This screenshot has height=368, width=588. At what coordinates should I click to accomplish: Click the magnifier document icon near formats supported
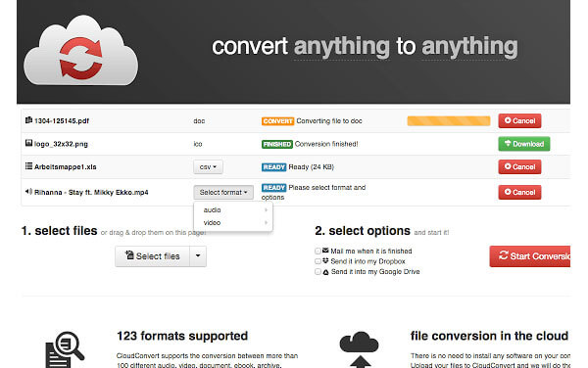coord(65,349)
